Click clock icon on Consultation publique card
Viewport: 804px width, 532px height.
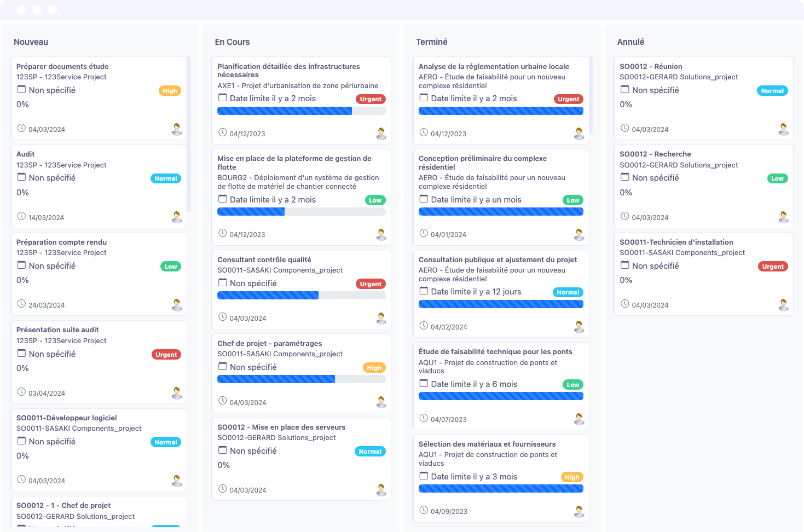[424, 326]
